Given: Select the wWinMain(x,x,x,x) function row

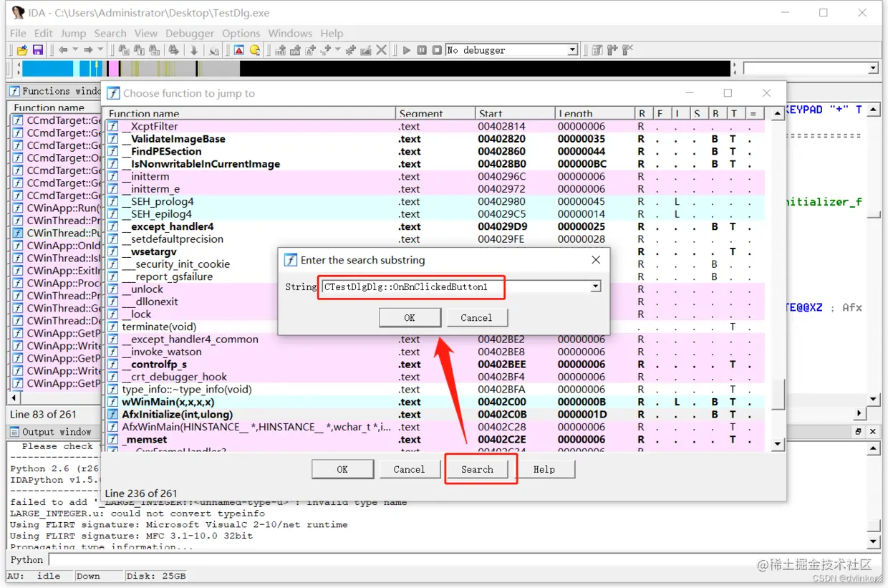Looking at the screenshot, I should click(435, 402).
